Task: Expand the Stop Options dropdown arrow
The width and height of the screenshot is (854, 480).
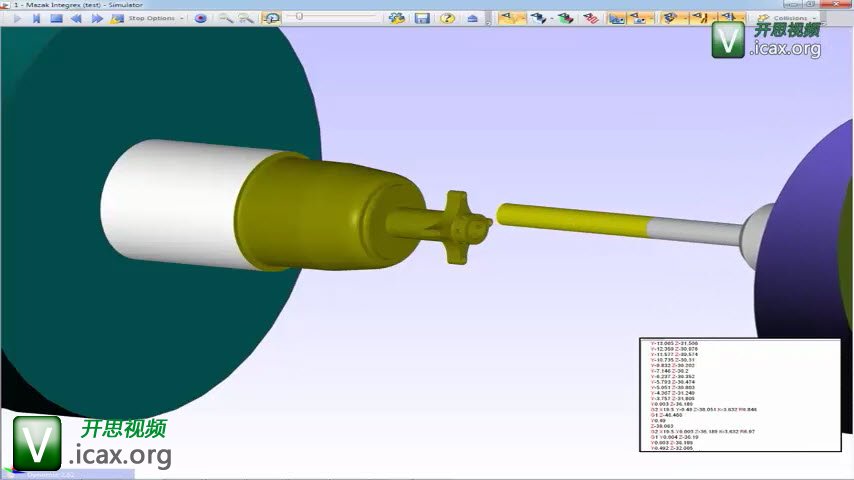Action: 181,19
